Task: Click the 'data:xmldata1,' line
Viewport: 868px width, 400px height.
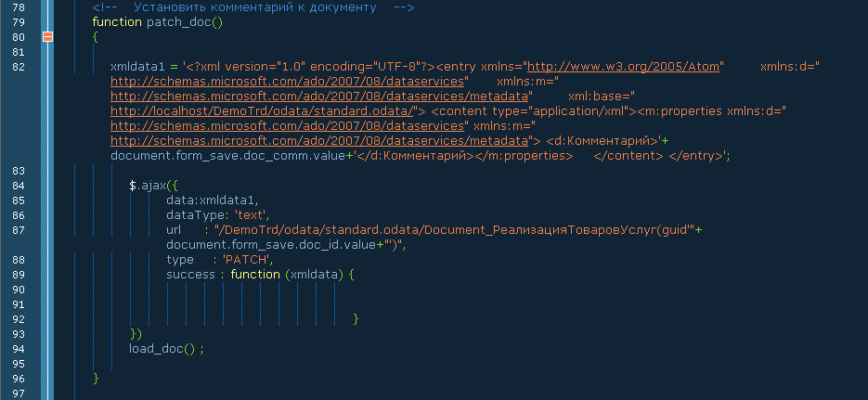Action: coord(212,200)
